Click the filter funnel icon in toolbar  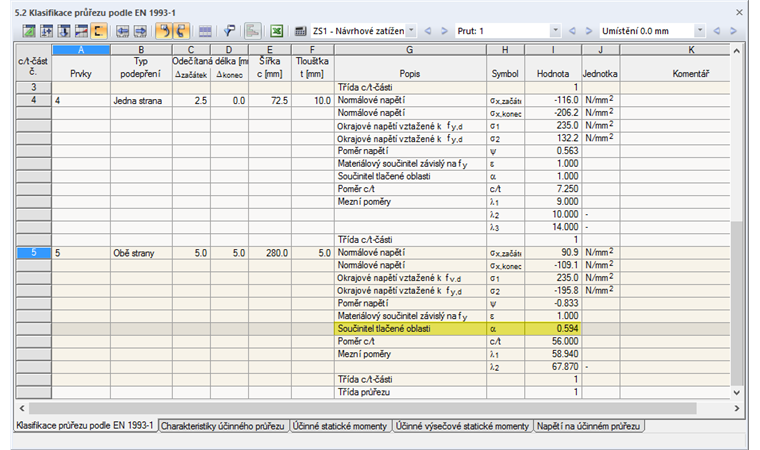[229, 32]
